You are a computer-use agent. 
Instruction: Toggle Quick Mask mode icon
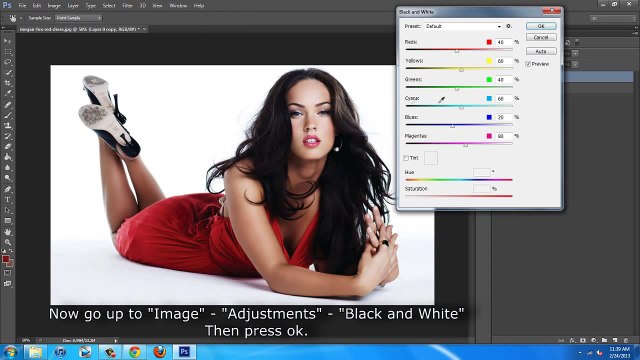[x=8, y=273]
